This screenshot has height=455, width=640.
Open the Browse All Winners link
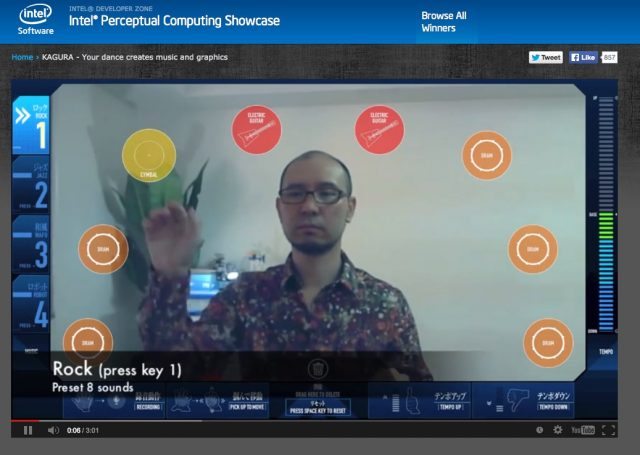(443, 22)
